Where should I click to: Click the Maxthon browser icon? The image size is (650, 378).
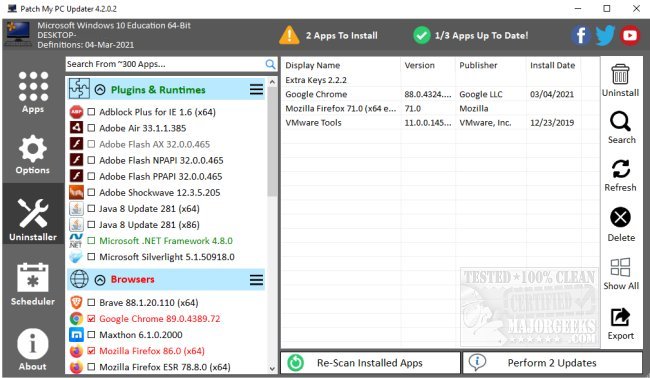(x=76, y=334)
